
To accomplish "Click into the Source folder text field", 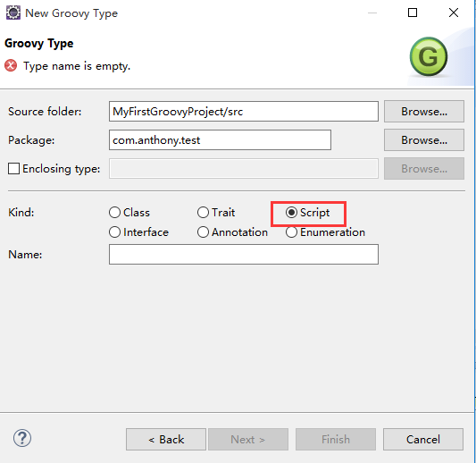I will coord(244,112).
